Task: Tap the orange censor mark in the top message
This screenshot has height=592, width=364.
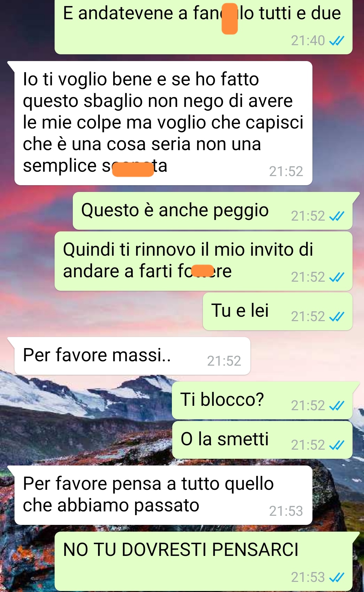Action: pyautogui.click(x=230, y=19)
